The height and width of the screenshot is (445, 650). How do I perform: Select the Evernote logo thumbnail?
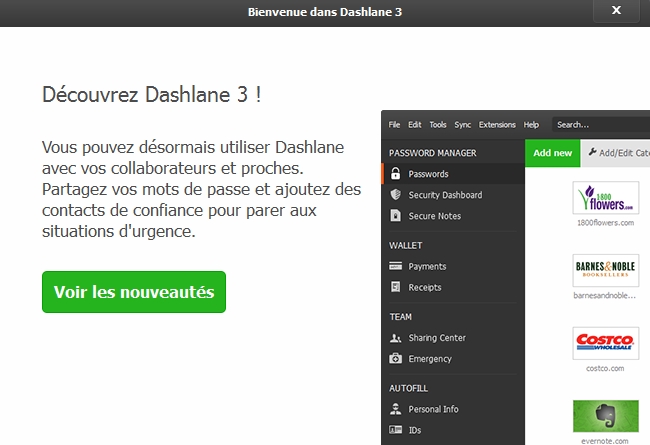click(606, 416)
